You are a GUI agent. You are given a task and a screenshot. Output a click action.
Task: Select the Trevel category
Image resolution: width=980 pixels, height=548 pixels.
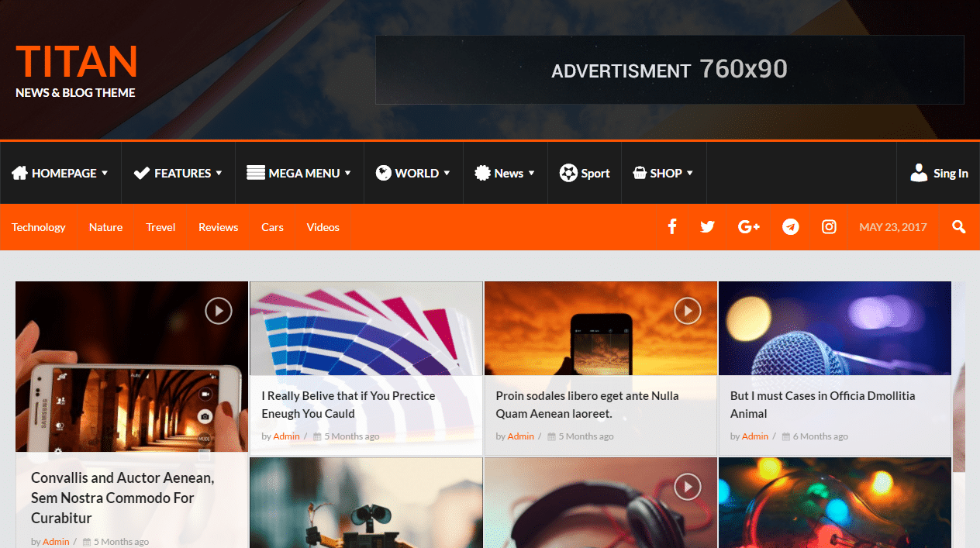(160, 227)
